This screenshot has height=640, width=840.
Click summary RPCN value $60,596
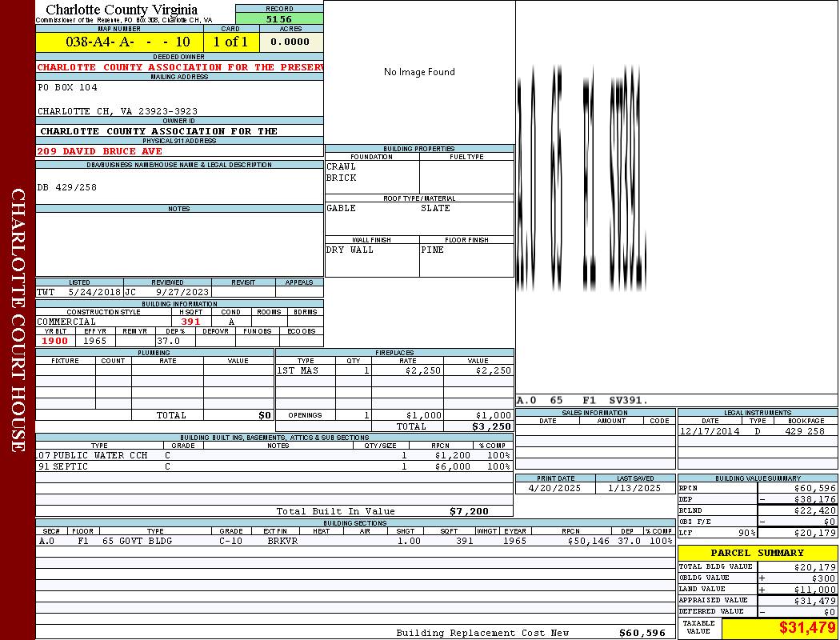click(x=815, y=489)
